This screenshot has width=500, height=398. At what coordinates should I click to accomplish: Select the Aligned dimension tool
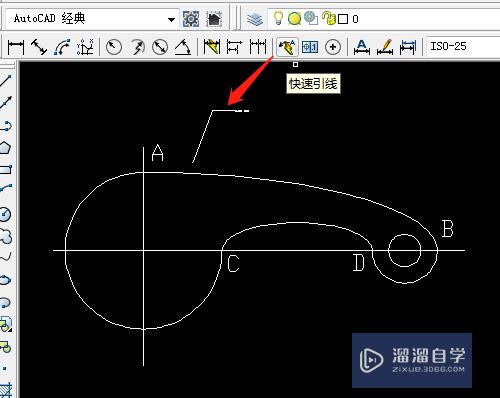(39, 47)
